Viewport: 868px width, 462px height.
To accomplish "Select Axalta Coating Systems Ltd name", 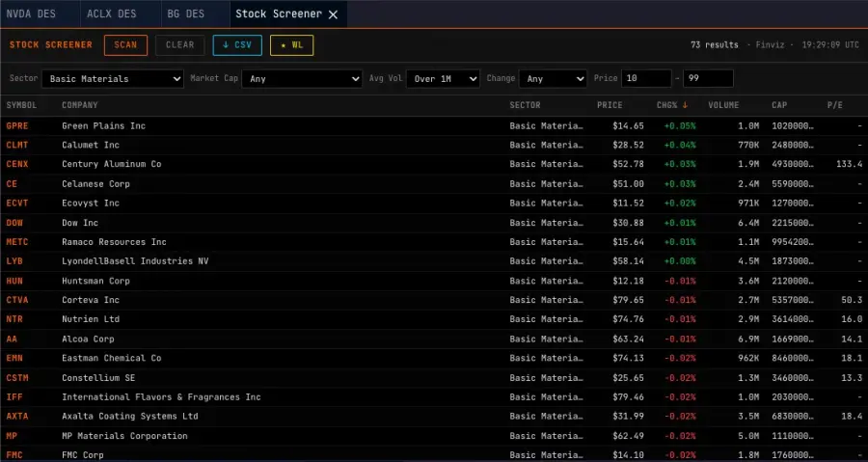I will (129, 416).
